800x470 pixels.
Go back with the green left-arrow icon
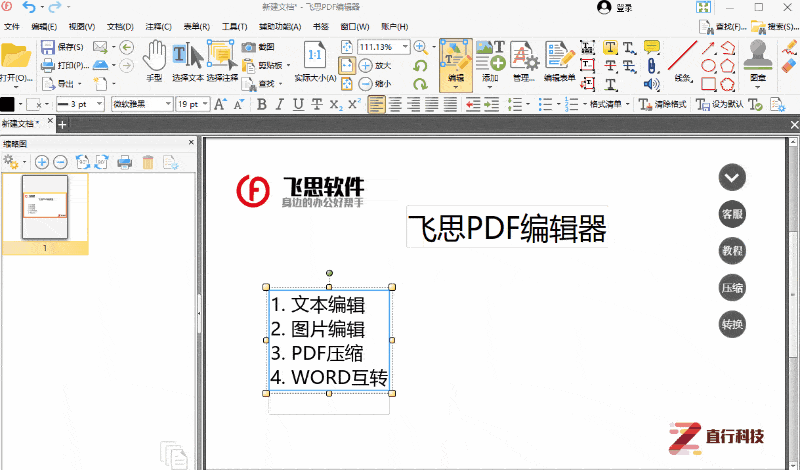[127, 47]
